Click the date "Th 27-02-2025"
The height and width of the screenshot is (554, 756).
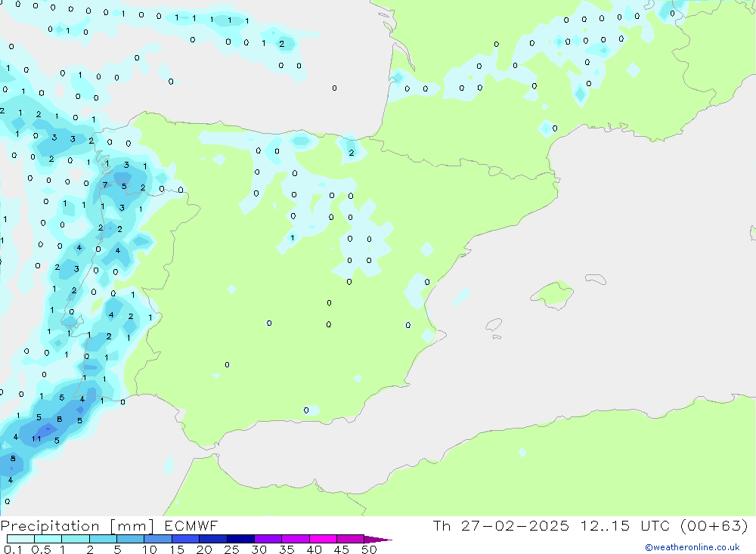click(500, 526)
